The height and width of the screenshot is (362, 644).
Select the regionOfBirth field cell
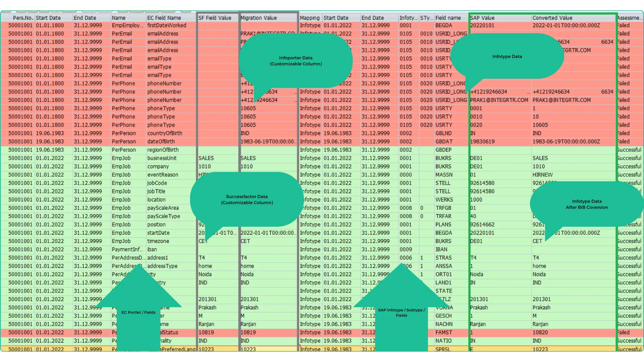(x=171, y=150)
